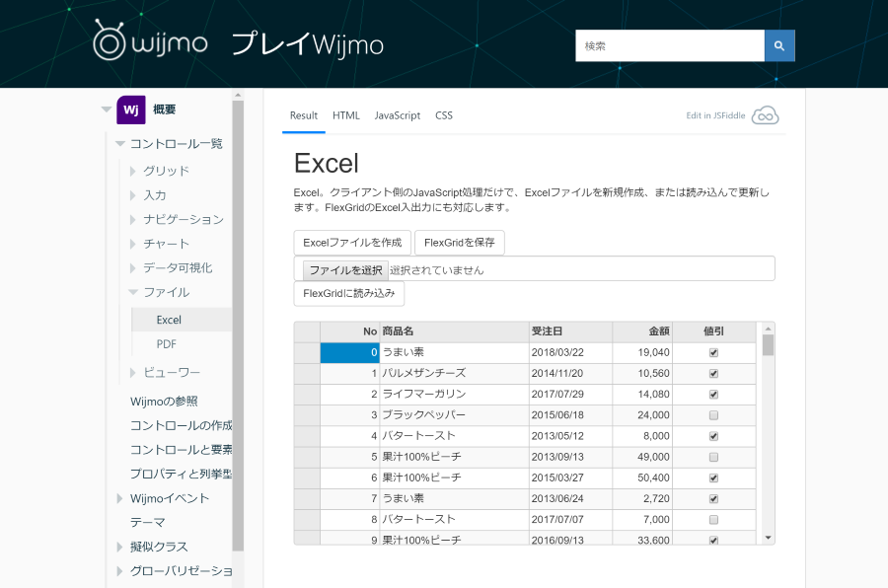Collapse the ファイル tree node

(133, 292)
